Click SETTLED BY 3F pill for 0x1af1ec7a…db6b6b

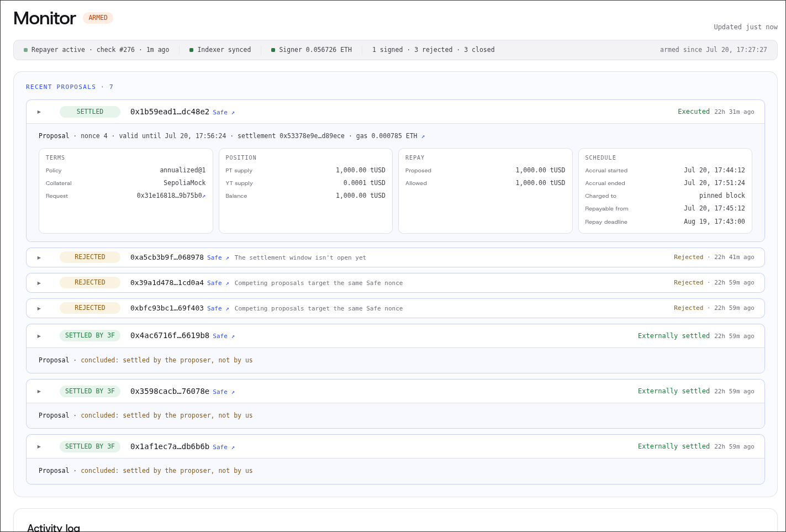click(x=90, y=446)
